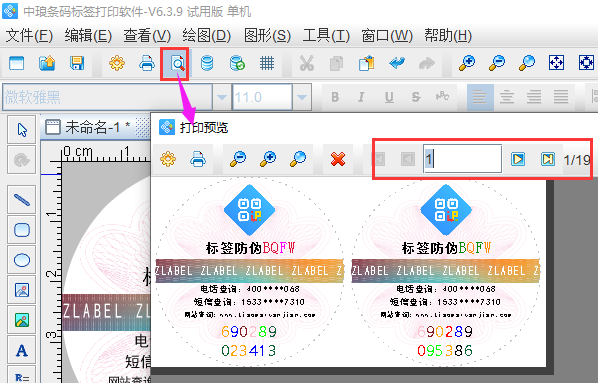The image size is (598, 383).
Task: Click the plain magnifier zoom icon in main toolbar
Action: point(527,63)
